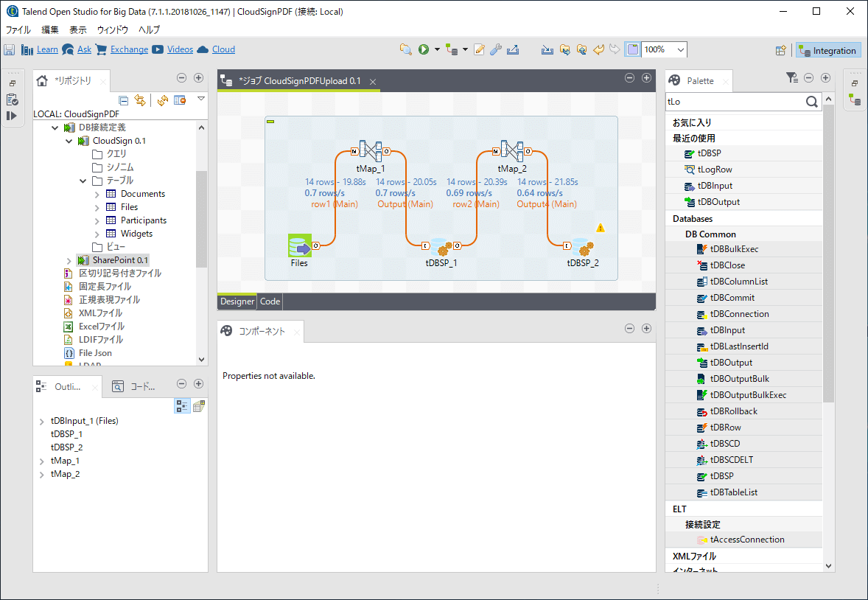
Task: Click the refresh icon in the repository panel
Action: (162, 100)
